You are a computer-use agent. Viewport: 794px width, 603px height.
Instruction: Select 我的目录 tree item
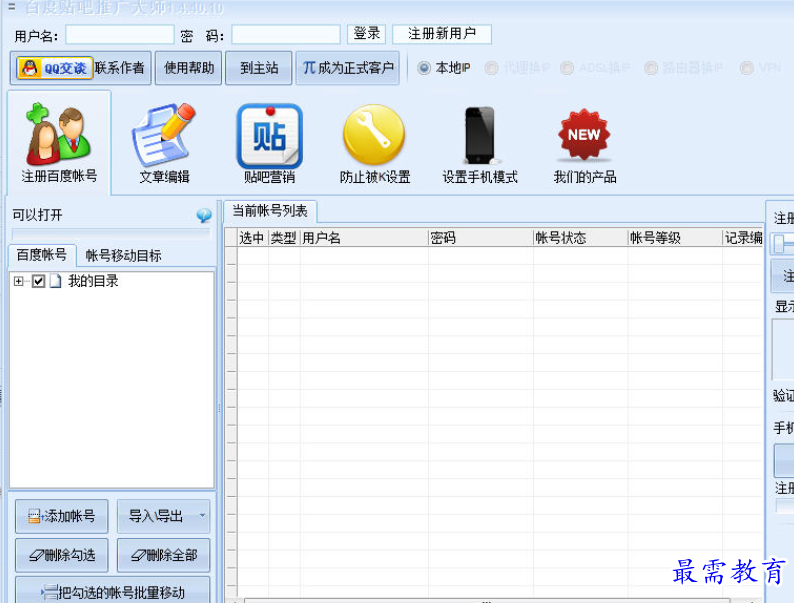(93, 281)
